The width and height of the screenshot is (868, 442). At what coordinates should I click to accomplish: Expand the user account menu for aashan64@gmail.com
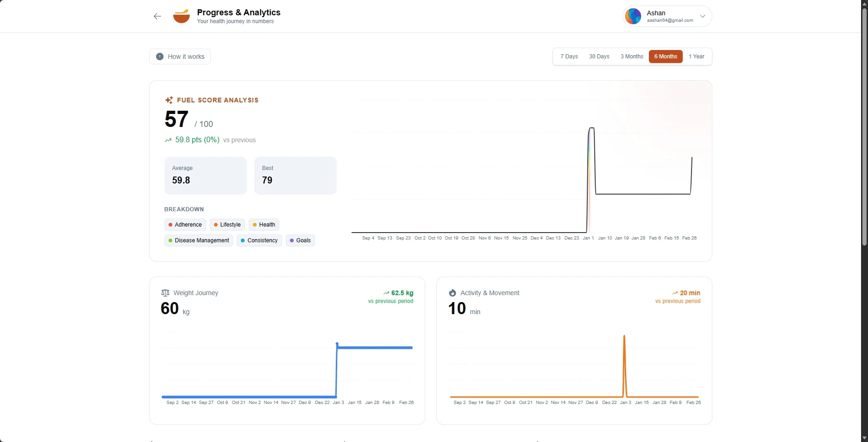pyautogui.click(x=666, y=16)
